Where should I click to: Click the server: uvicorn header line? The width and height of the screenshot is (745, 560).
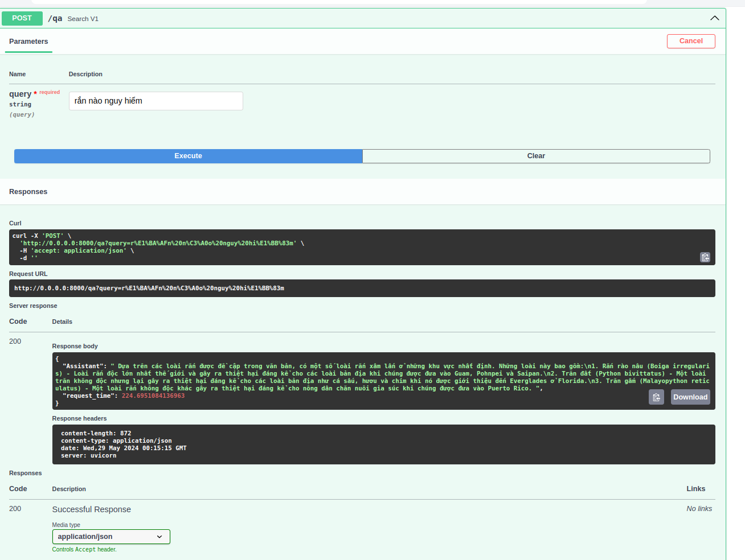pos(89,456)
